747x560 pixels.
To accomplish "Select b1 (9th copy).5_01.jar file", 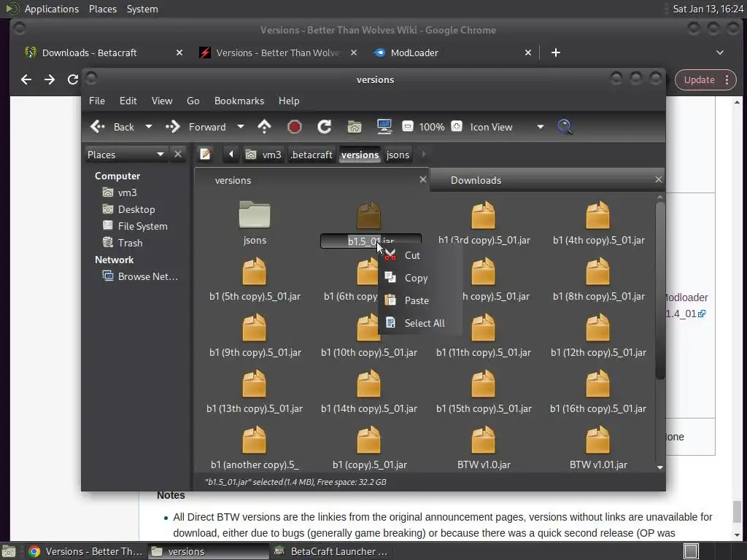I will pos(255,335).
